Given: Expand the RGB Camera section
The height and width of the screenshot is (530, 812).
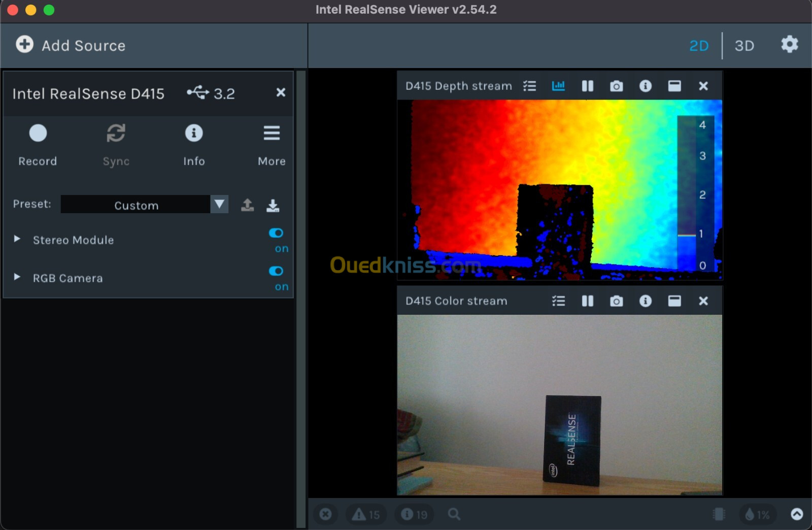Looking at the screenshot, I should tap(17, 277).
